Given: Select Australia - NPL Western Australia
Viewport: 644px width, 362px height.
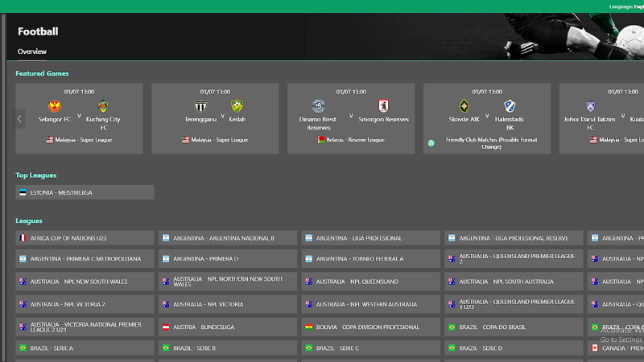Looking at the screenshot, I should click(x=370, y=304).
